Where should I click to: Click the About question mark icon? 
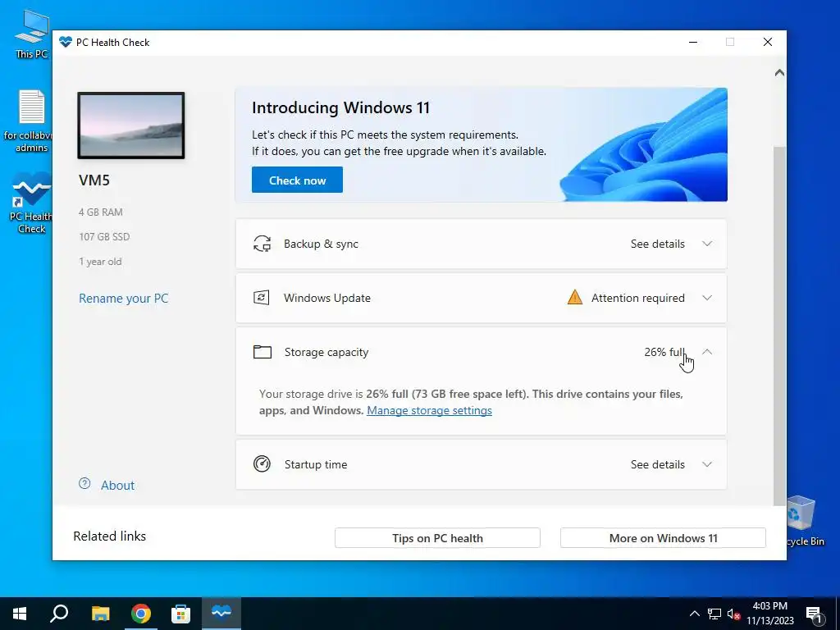pos(84,484)
